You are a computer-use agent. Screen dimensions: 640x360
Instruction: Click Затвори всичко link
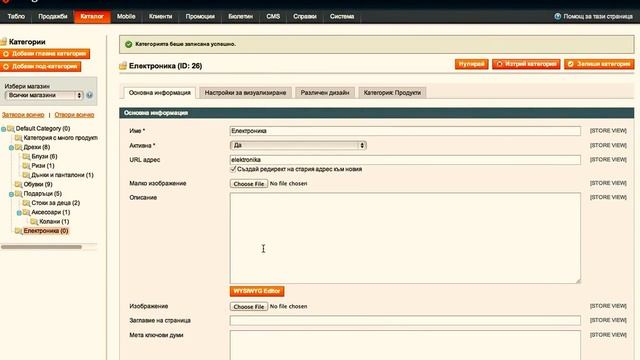pos(23,115)
